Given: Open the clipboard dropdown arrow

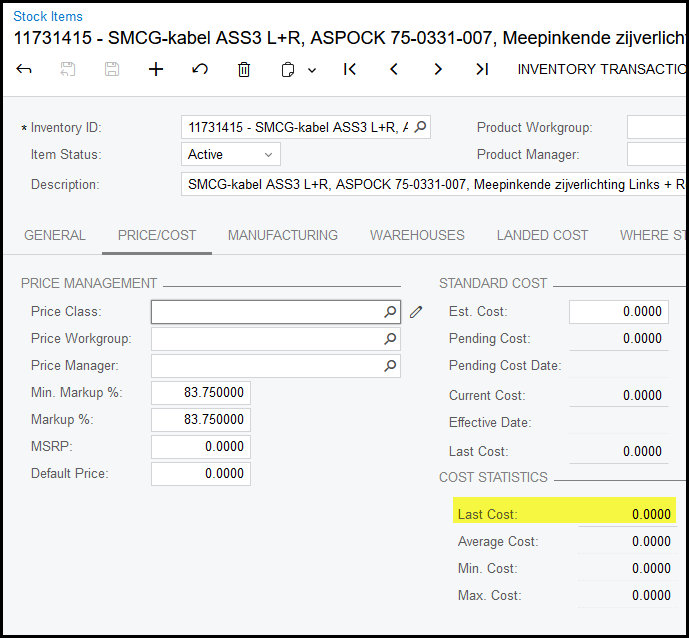Looking at the screenshot, I should [x=312, y=70].
